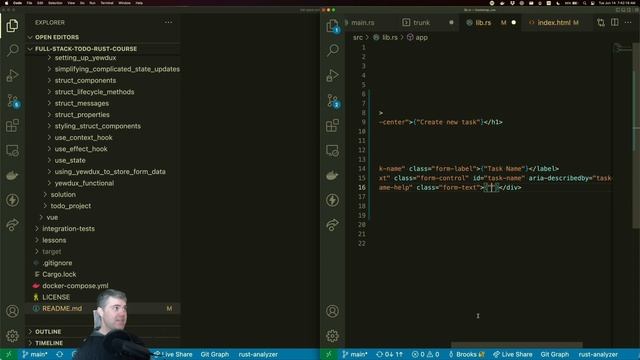
Task: Expand the use_effect_hook folder
Action: (x=81, y=149)
